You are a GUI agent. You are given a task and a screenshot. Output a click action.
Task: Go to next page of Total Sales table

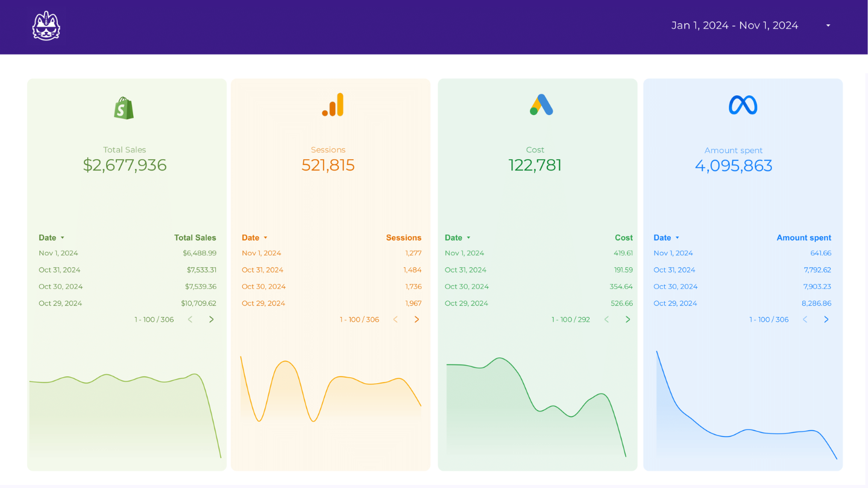(211, 319)
